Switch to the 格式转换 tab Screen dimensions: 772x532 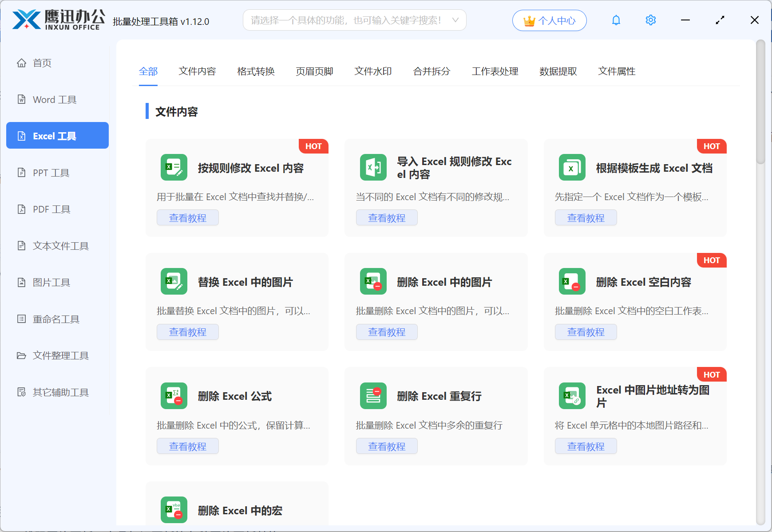pyautogui.click(x=256, y=71)
